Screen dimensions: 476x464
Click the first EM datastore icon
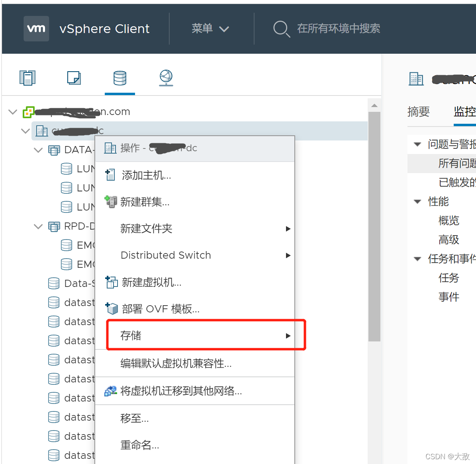tap(67, 246)
